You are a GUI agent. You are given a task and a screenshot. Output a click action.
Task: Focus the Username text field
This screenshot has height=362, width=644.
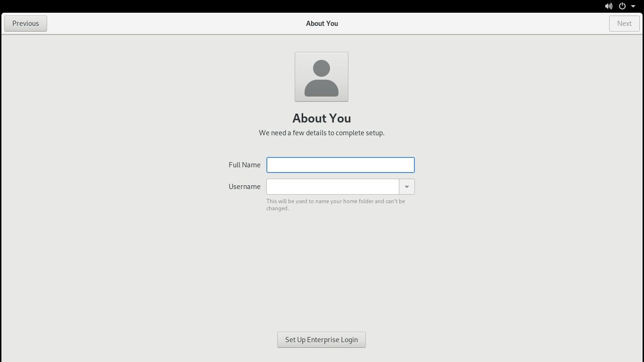pyautogui.click(x=333, y=187)
